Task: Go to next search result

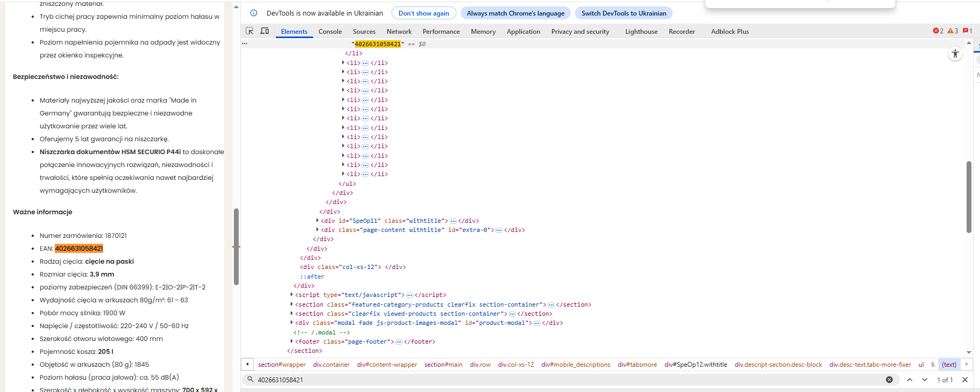Action: (925, 380)
